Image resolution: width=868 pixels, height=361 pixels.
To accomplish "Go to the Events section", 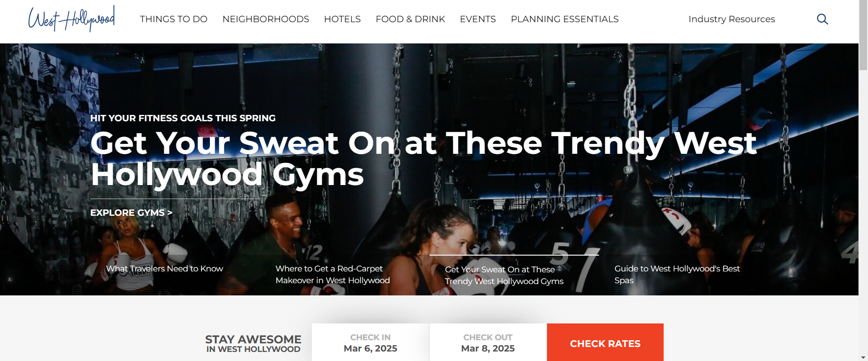I will coord(478,19).
